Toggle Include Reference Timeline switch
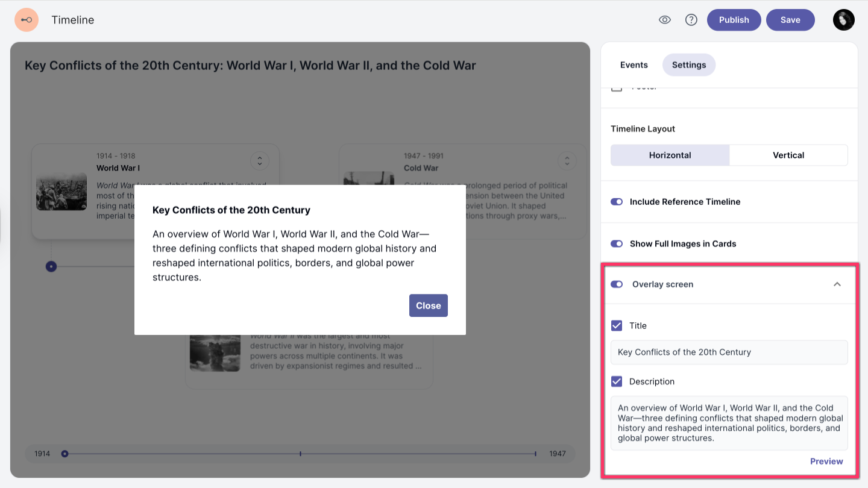868x488 pixels. pyautogui.click(x=617, y=202)
